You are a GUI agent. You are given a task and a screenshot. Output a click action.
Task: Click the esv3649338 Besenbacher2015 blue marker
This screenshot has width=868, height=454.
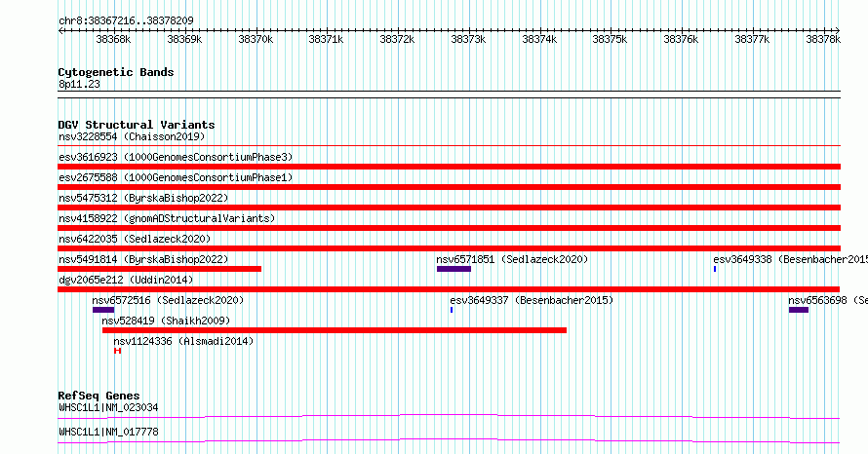(715, 269)
